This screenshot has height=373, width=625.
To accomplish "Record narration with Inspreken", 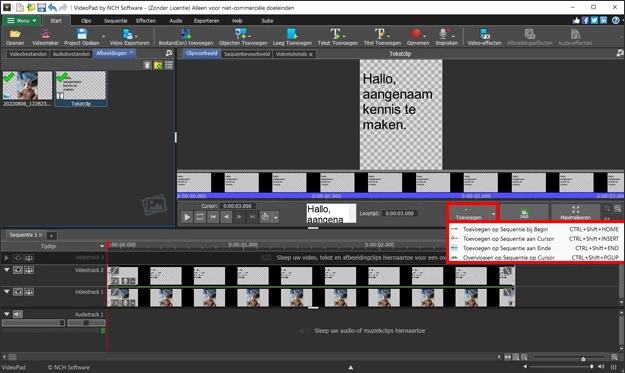I will [x=446, y=37].
